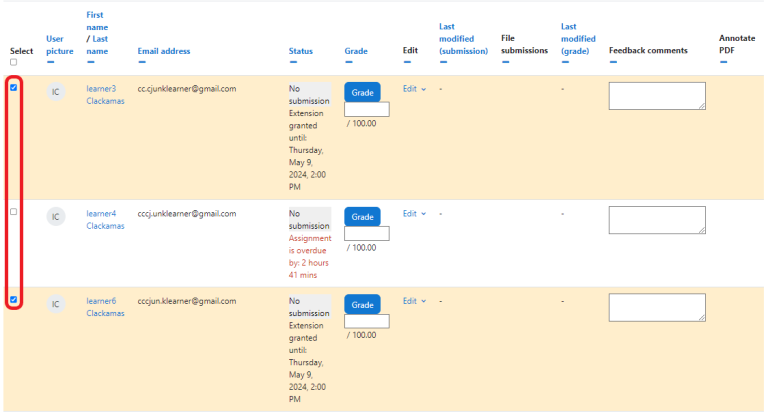Viewport: 768px width, 413px height.
Task: Collapse Last modified (grade) column
Action: tap(565, 62)
